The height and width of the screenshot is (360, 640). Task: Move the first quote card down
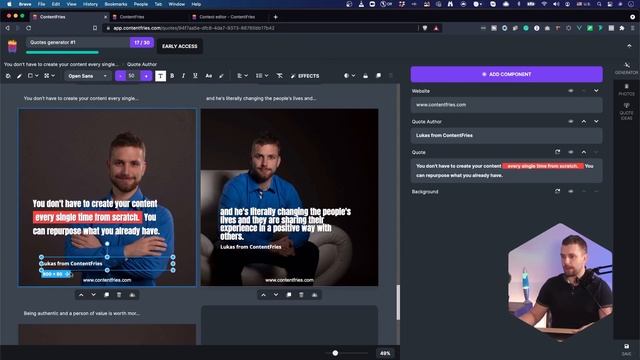93,295
